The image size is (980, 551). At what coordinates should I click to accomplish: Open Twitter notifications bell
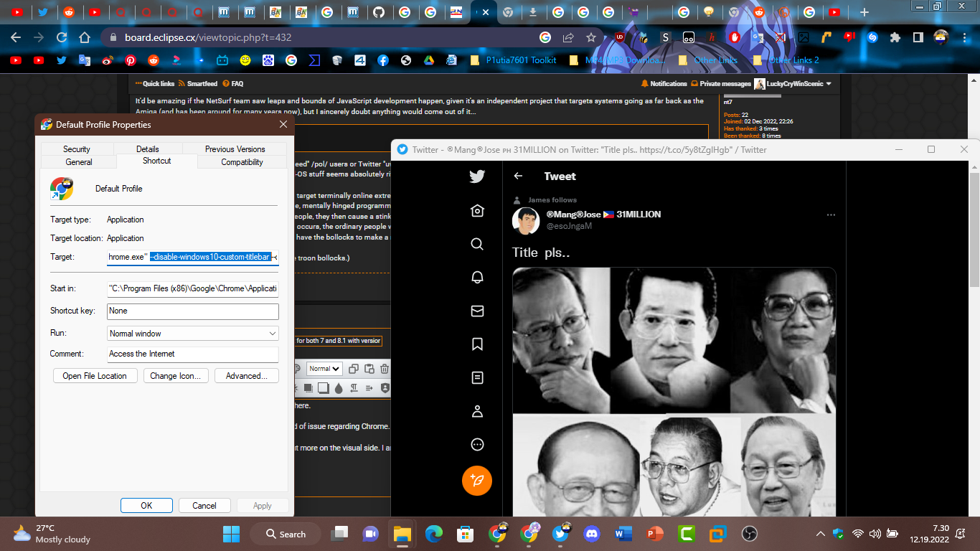click(477, 277)
